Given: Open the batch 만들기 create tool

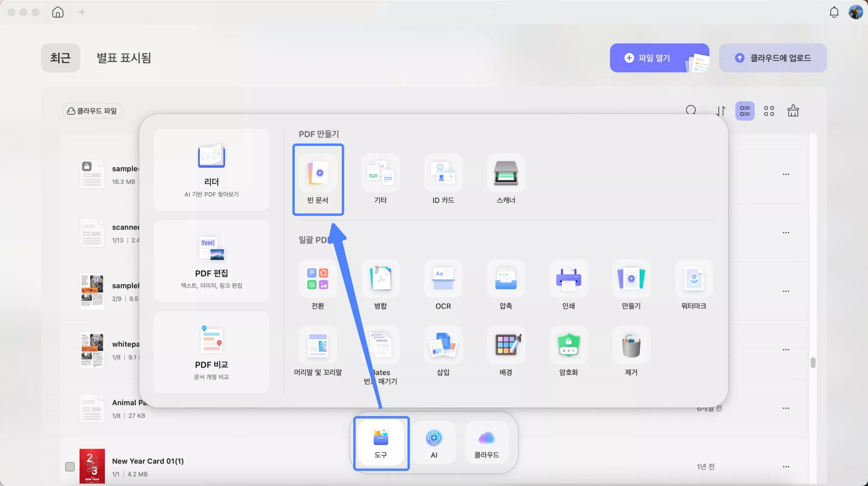Looking at the screenshot, I should tap(631, 285).
